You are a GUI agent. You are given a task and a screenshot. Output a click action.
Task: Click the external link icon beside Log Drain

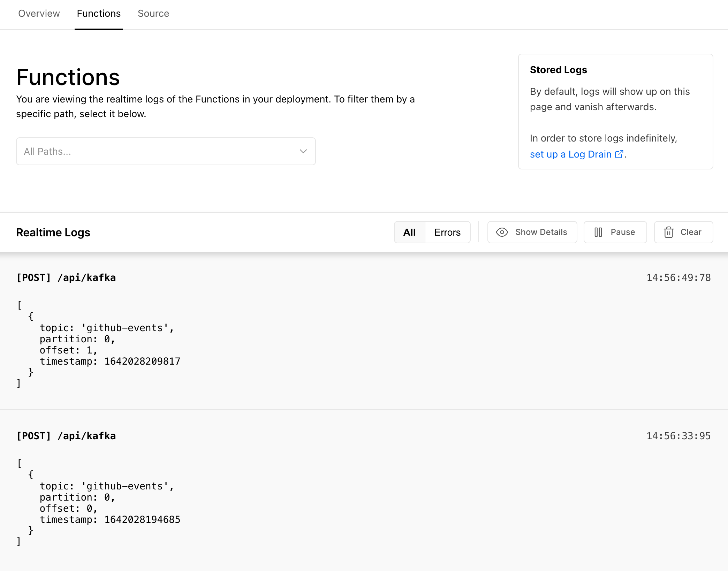[x=619, y=154]
